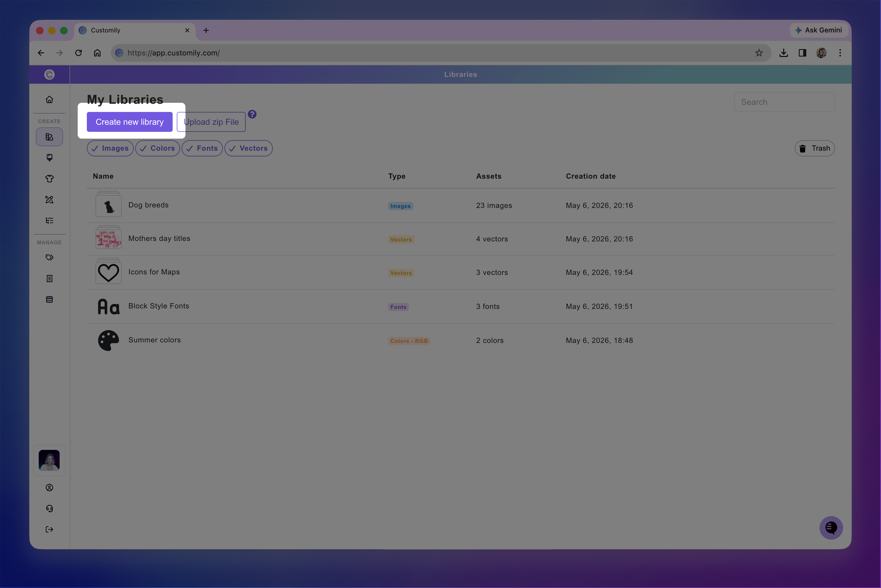Screen dimensions: 881x588
Task: Click the Fonts type tag
Action: point(398,307)
